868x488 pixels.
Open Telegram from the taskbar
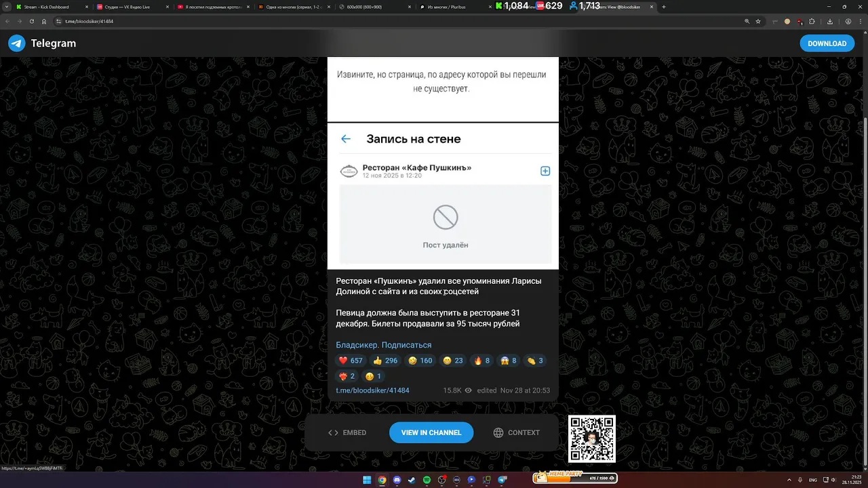[x=502, y=480]
